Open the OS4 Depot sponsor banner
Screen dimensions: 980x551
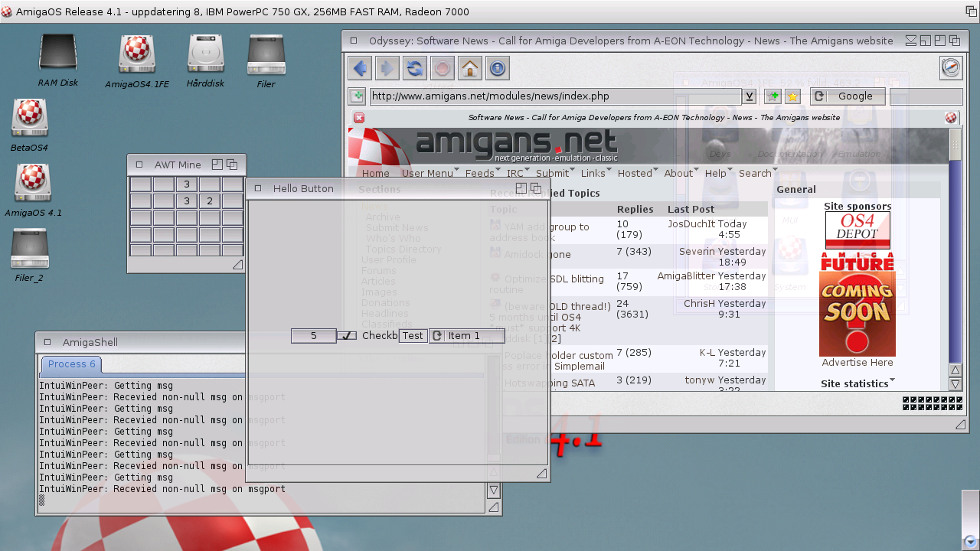click(857, 230)
